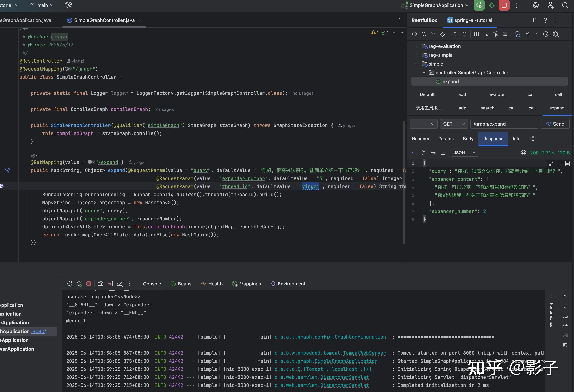Expand the rag-evaluation tree node
Screen dimensions: 574x392
point(417,46)
